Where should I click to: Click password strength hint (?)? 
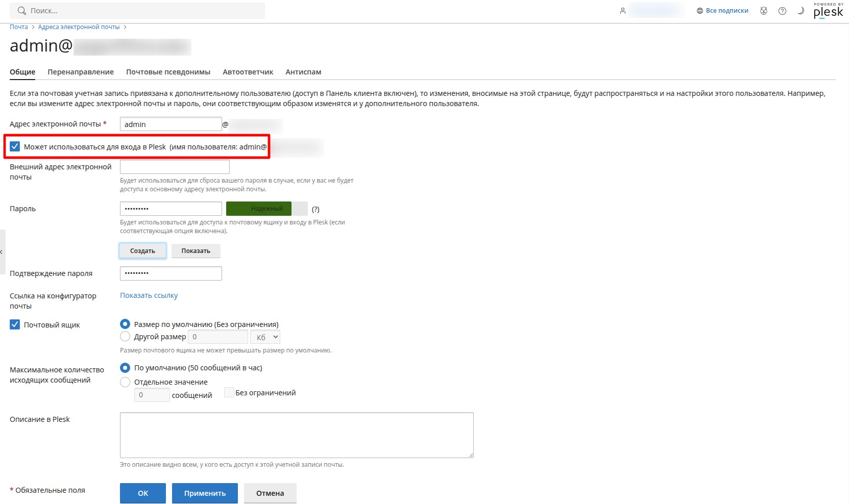click(x=316, y=209)
